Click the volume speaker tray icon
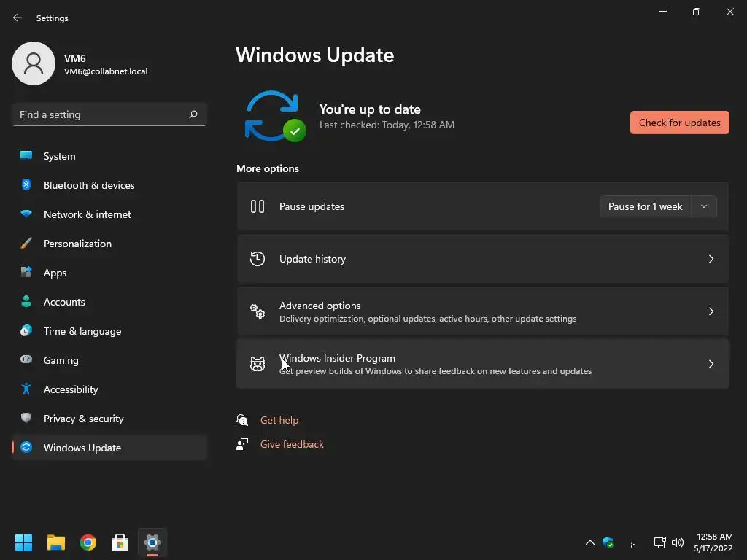This screenshot has width=747, height=560. click(x=678, y=542)
